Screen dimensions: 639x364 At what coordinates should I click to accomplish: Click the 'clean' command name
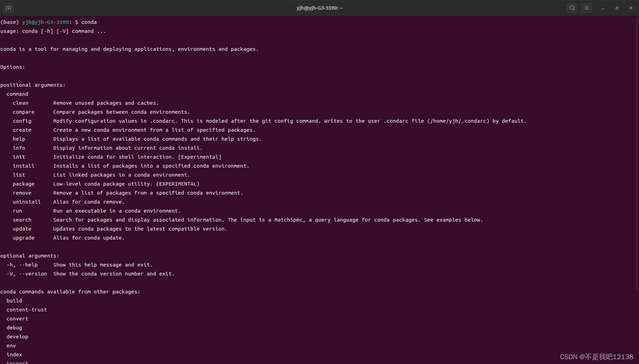(x=20, y=103)
